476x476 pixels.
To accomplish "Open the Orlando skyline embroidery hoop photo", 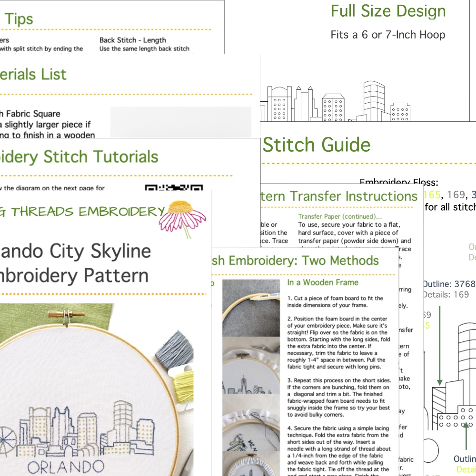I will tap(97, 390).
